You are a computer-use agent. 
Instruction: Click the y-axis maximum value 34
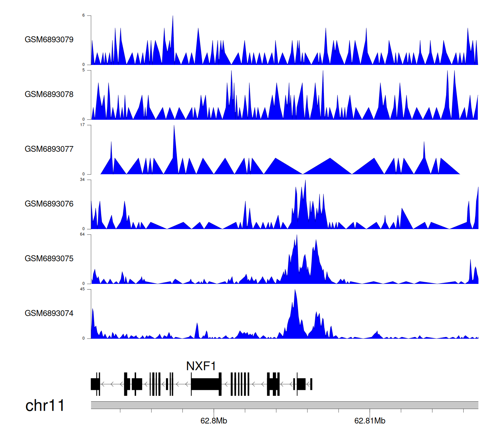coord(82,180)
